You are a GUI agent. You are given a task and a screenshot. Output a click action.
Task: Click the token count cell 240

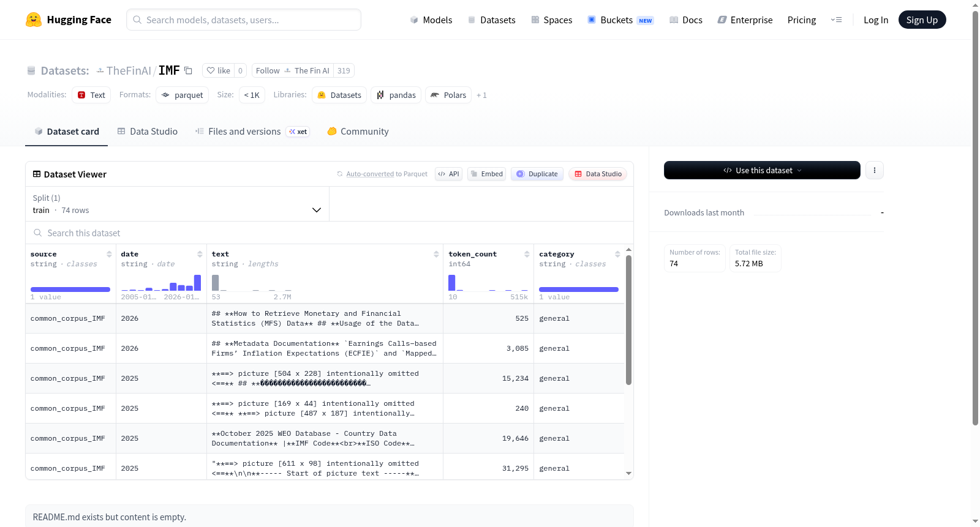point(488,408)
